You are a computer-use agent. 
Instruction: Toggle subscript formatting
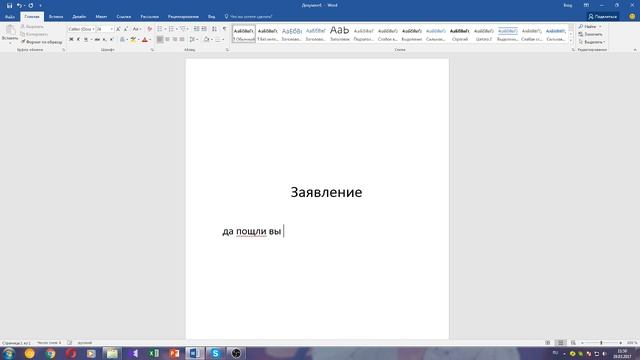(104, 40)
